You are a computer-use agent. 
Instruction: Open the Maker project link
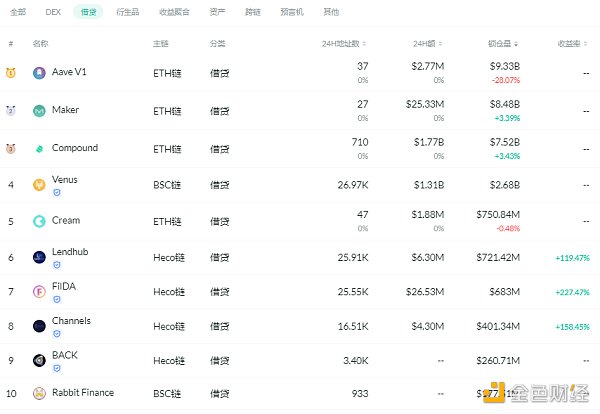click(x=65, y=110)
